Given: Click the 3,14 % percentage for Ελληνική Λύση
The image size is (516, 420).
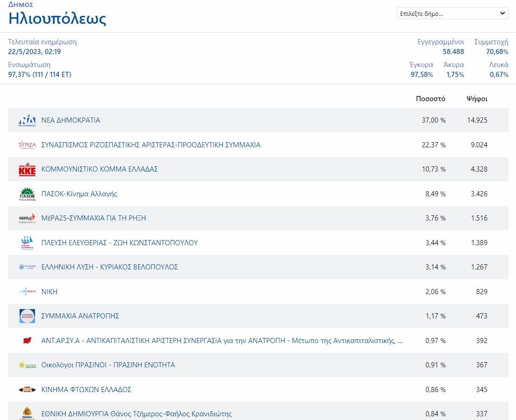Looking at the screenshot, I should [x=435, y=267].
